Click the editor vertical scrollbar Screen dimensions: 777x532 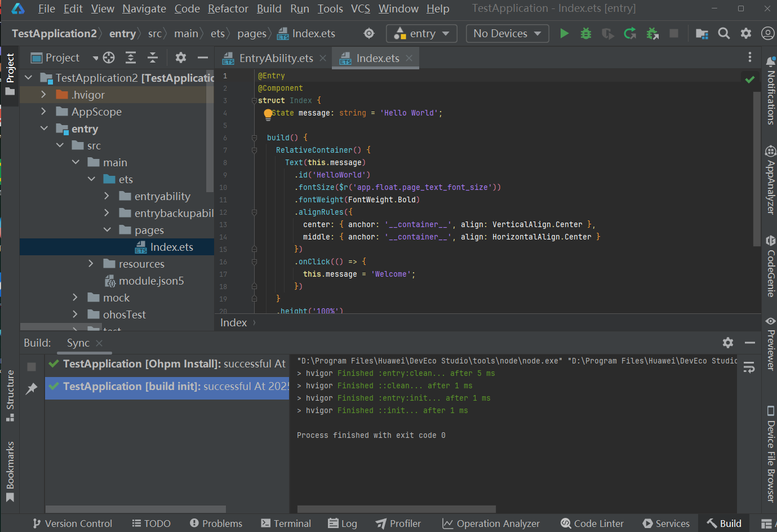(x=757, y=169)
